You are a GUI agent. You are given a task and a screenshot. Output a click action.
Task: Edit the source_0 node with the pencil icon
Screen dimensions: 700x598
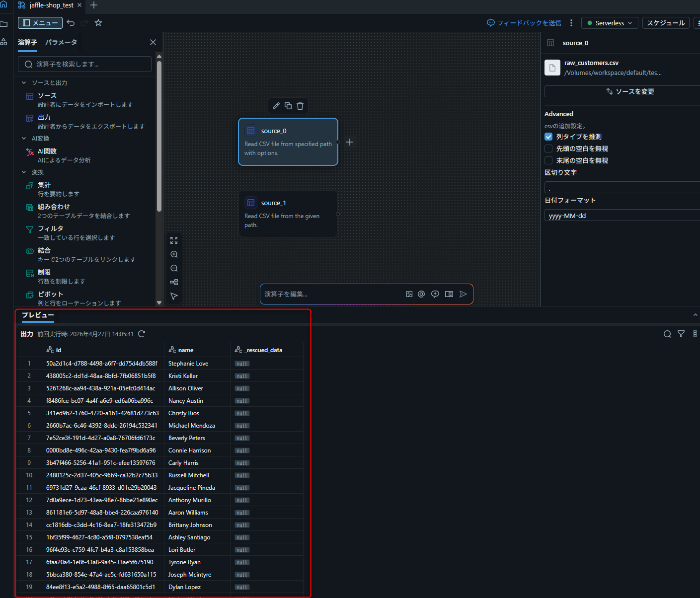click(x=276, y=106)
